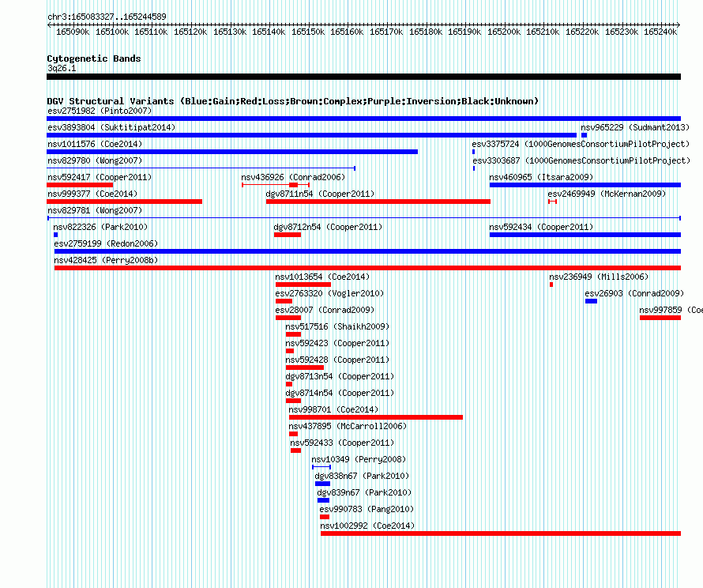Click the nsv829780 (Wong2007) label
Image resolution: width=703 pixels, height=588 pixels.
pyautogui.click(x=95, y=160)
